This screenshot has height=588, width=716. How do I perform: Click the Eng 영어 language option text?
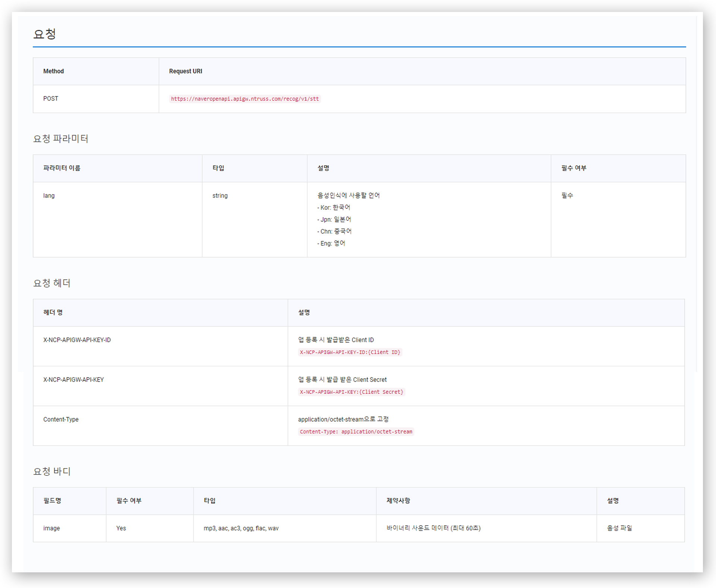tap(331, 243)
